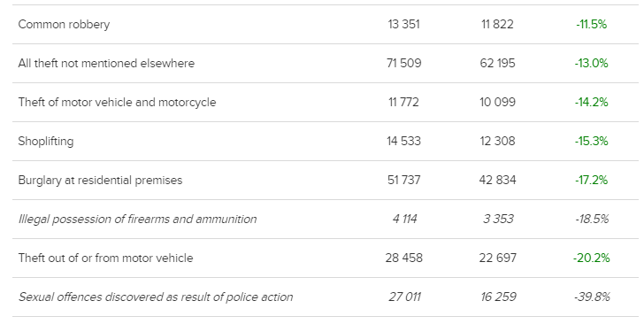Select the 62 195 value in theft row
The width and height of the screenshot is (644, 324).
point(497,63)
